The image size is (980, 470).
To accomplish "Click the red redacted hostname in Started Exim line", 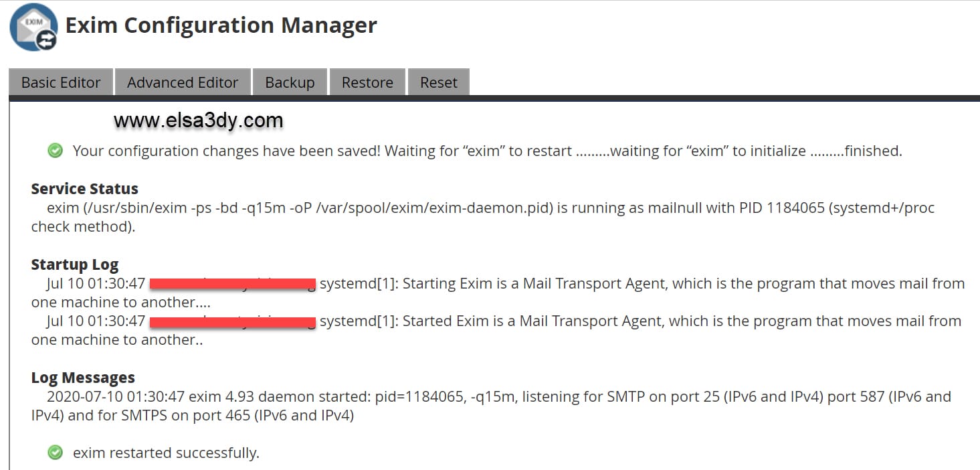I will (232, 322).
